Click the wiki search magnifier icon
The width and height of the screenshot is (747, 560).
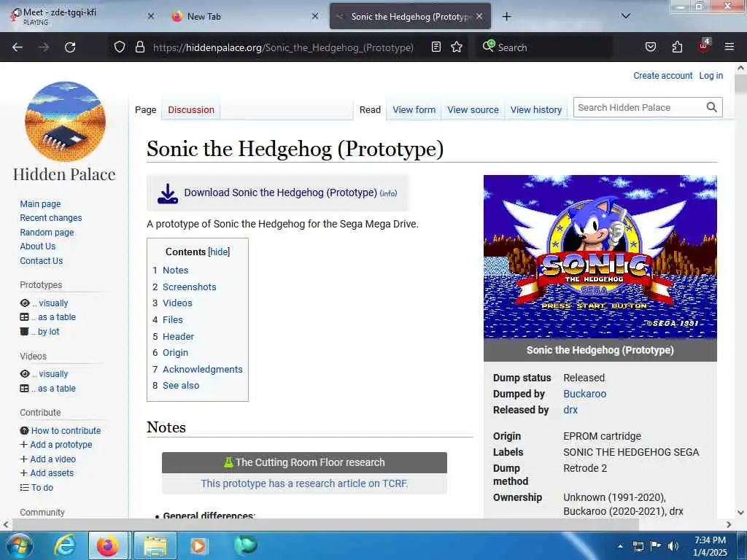tap(712, 108)
